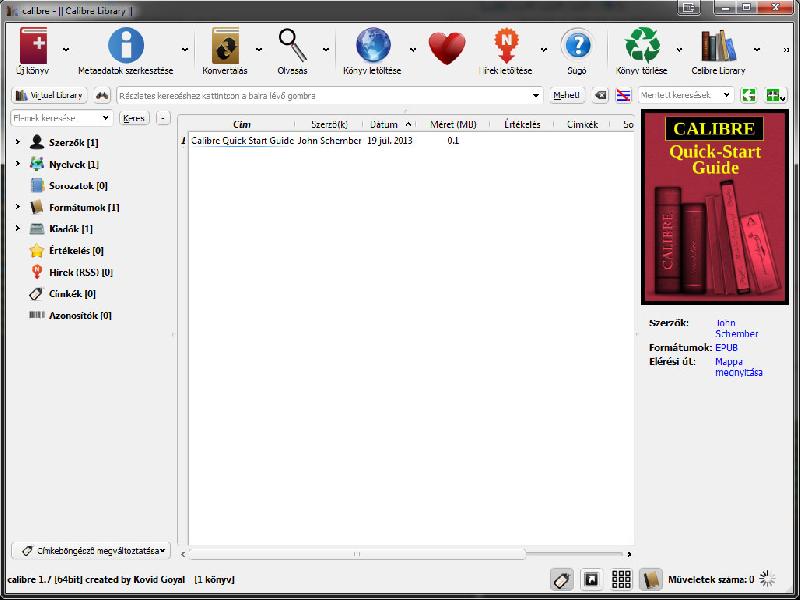
Task: Open the Calibre Library bookshelf icon
Action: coord(719,46)
